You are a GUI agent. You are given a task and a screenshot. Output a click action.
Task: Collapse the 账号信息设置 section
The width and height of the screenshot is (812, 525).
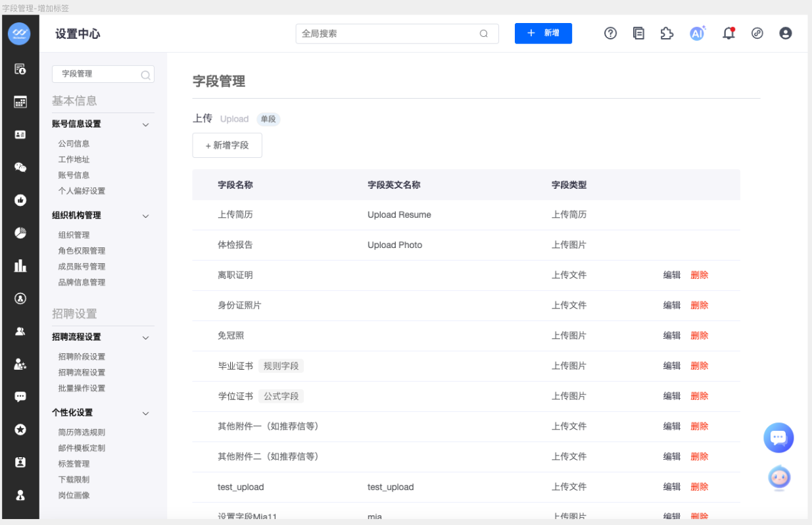pos(146,124)
